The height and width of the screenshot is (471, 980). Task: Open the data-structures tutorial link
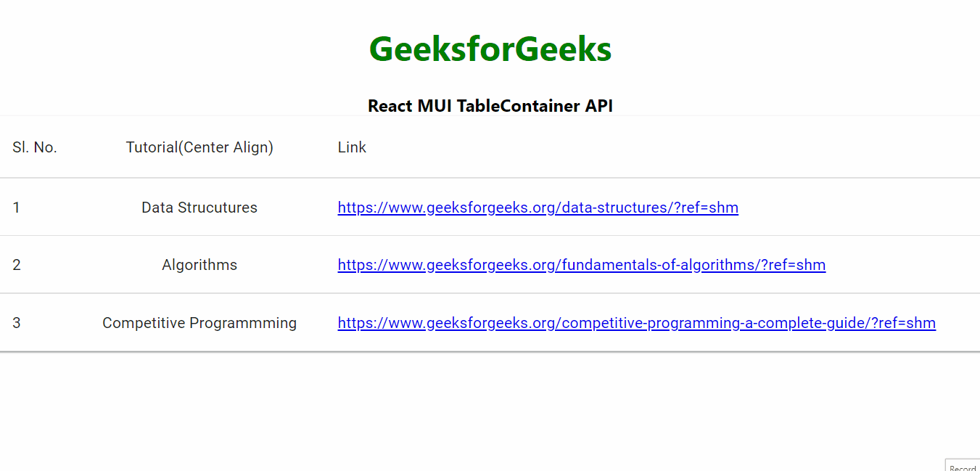(x=538, y=208)
